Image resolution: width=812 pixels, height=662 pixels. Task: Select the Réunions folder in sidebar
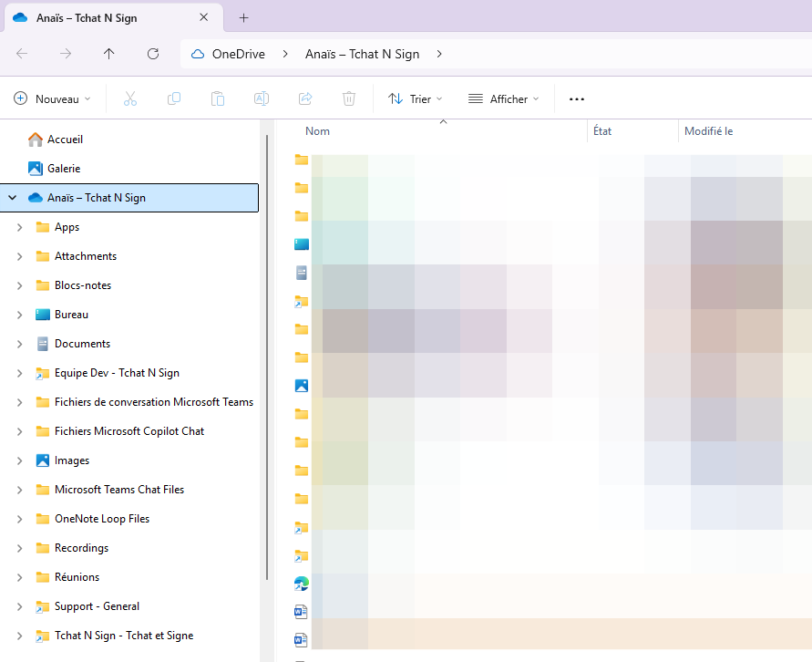[77, 577]
